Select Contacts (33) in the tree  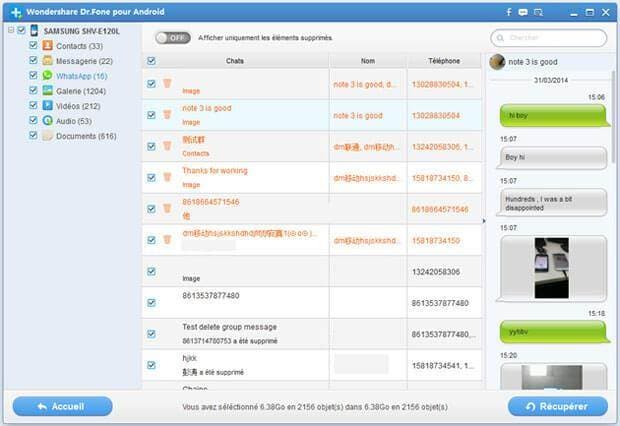(x=79, y=46)
